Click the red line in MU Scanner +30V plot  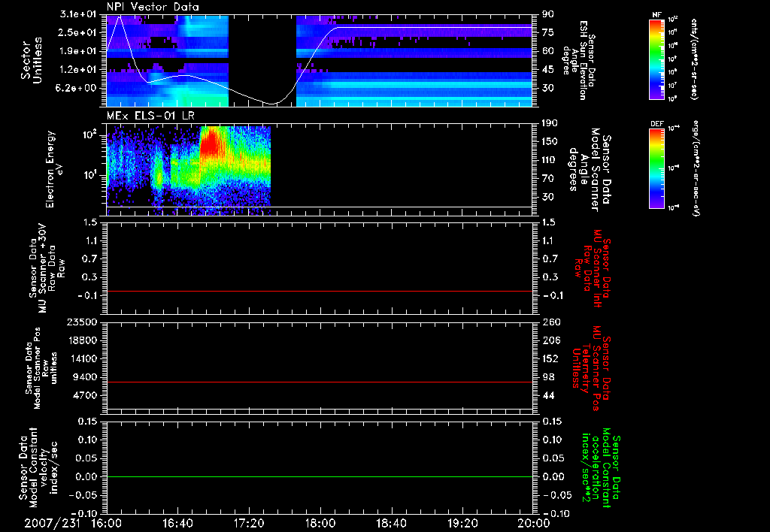(x=320, y=291)
